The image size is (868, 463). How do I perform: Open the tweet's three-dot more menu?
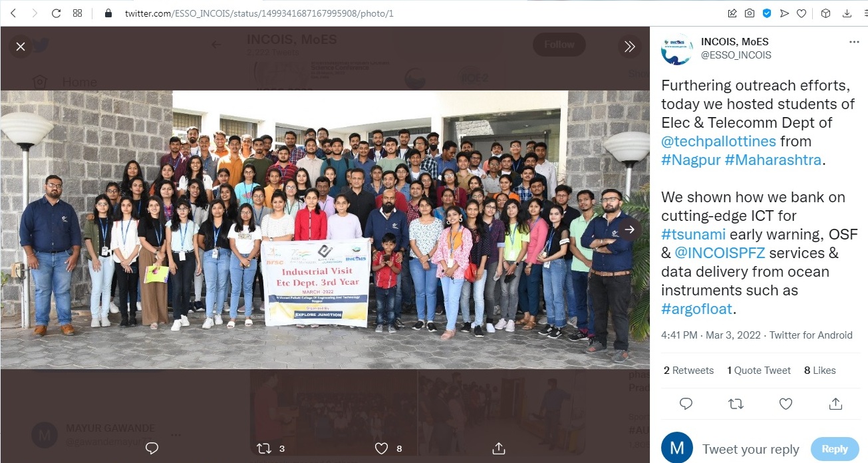point(854,42)
